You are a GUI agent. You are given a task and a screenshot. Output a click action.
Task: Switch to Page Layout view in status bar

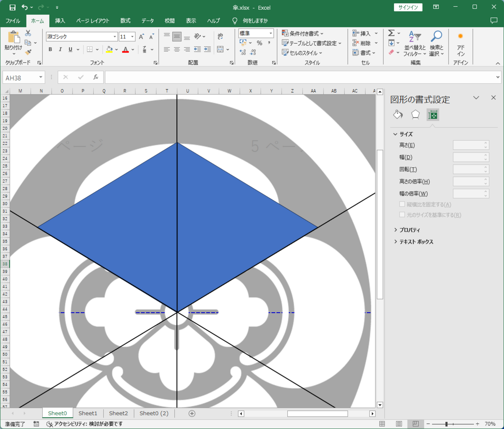click(399, 424)
